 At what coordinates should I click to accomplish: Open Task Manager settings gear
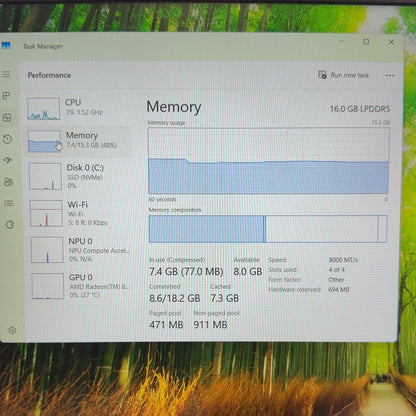(x=12, y=330)
